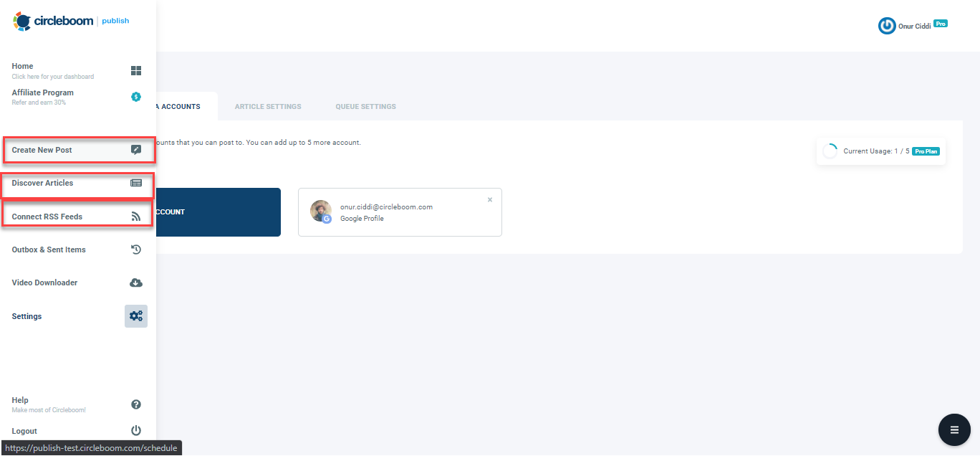Select the Accounts tab

pyautogui.click(x=179, y=106)
